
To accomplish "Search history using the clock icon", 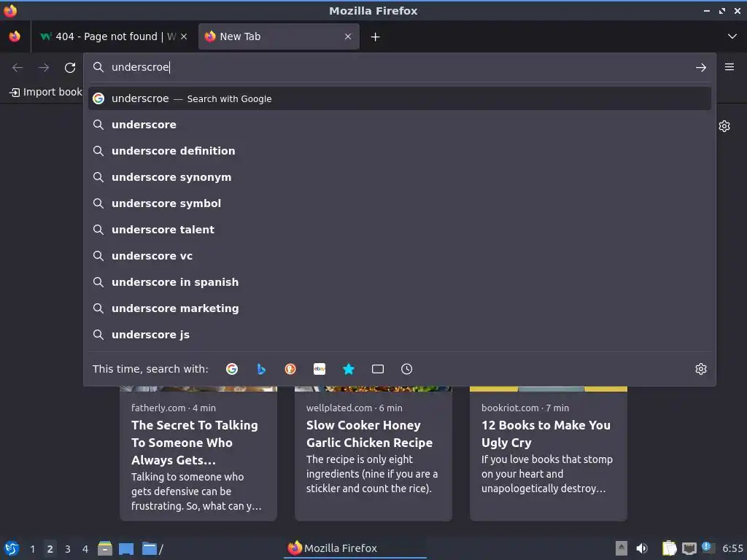I will [407, 369].
